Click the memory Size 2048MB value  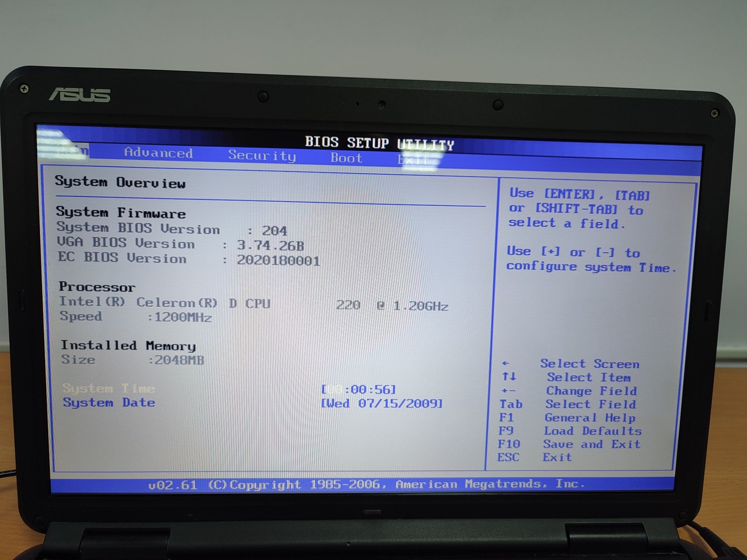coord(179,360)
